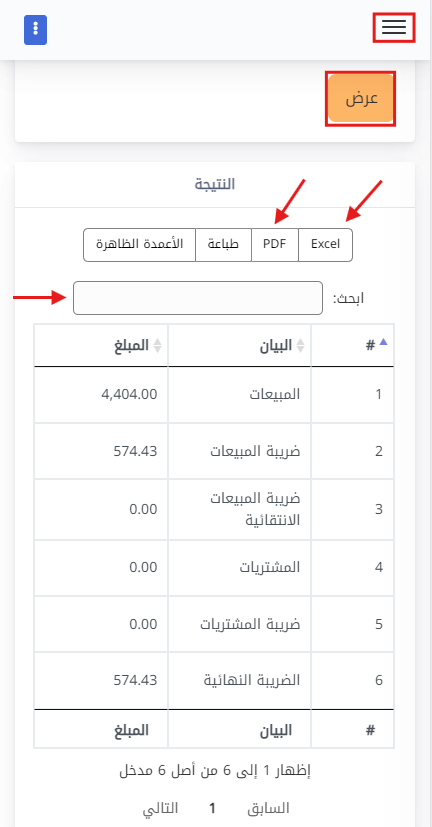432x827 pixels.
Task: Export the results as PDF
Action: click(x=275, y=245)
